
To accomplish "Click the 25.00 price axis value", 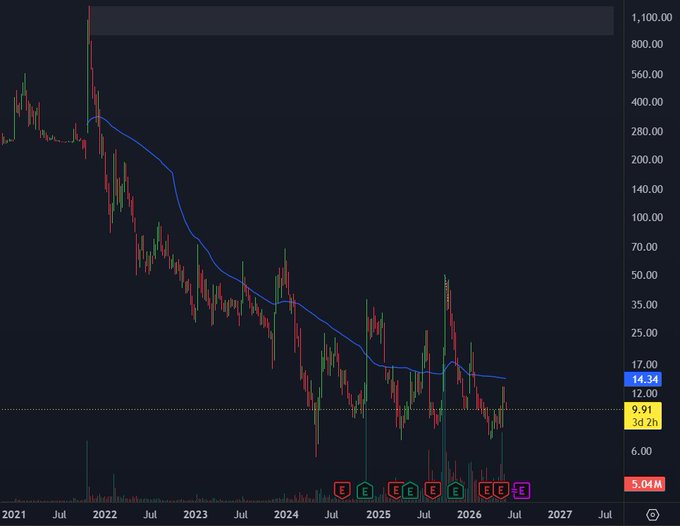I will [644, 333].
